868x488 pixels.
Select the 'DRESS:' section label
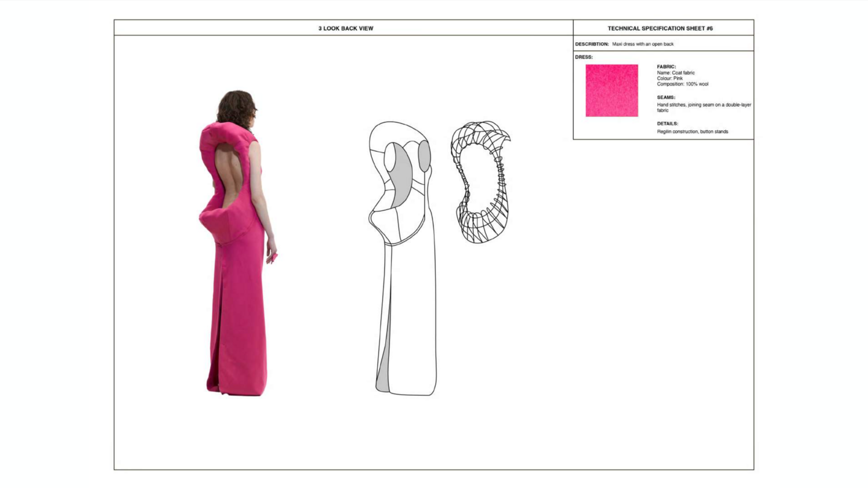[x=583, y=57]
